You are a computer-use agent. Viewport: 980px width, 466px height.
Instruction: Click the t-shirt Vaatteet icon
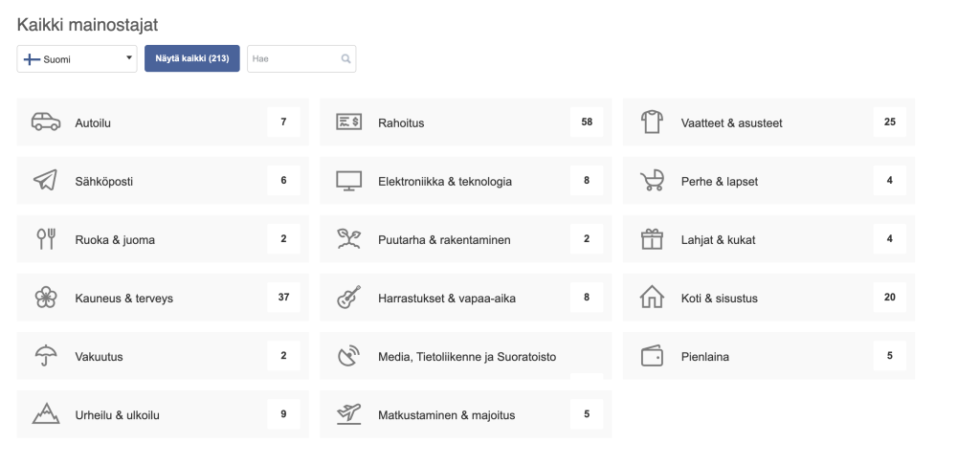click(x=652, y=122)
